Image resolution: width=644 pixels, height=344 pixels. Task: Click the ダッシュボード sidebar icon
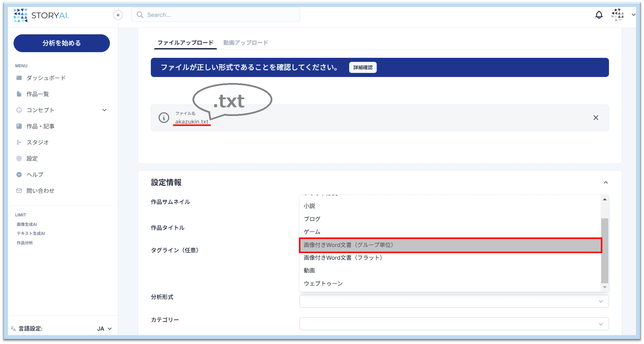pyautogui.click(x=19, y=78)
